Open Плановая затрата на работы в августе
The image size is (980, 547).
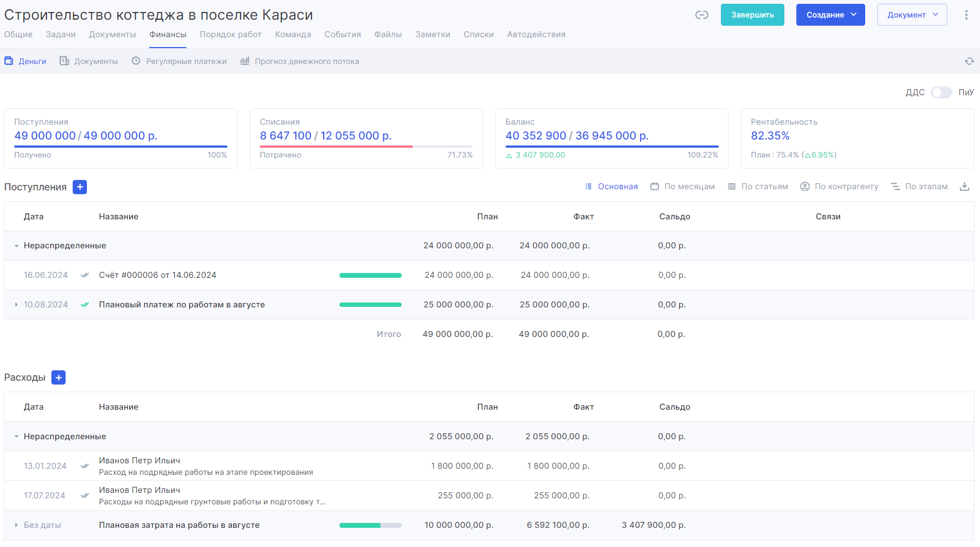(x=179, y=525)
